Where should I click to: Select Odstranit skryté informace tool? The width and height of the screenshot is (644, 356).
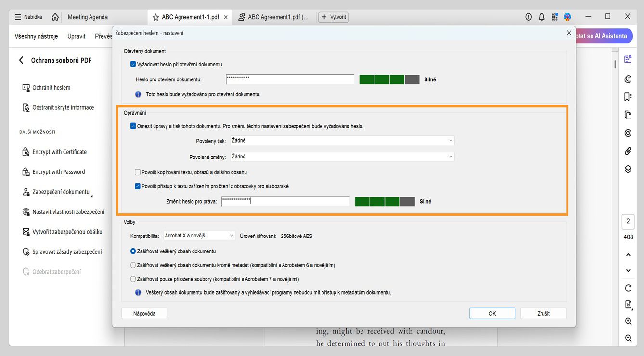click(x=58, y=107)
